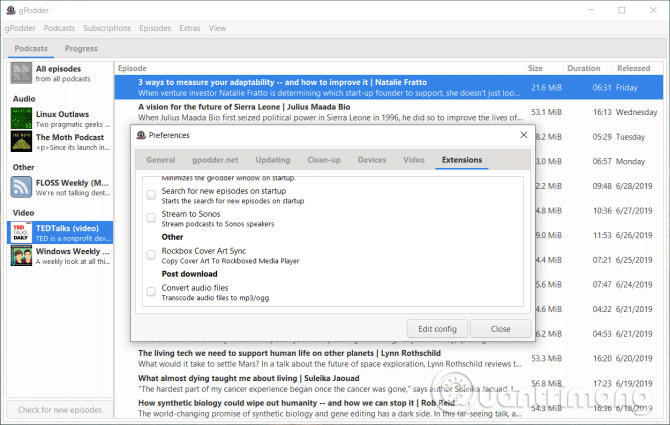
Task: Enable the Stream to Sonos extension
Action: pyautogui.click(x=151, y=218)
